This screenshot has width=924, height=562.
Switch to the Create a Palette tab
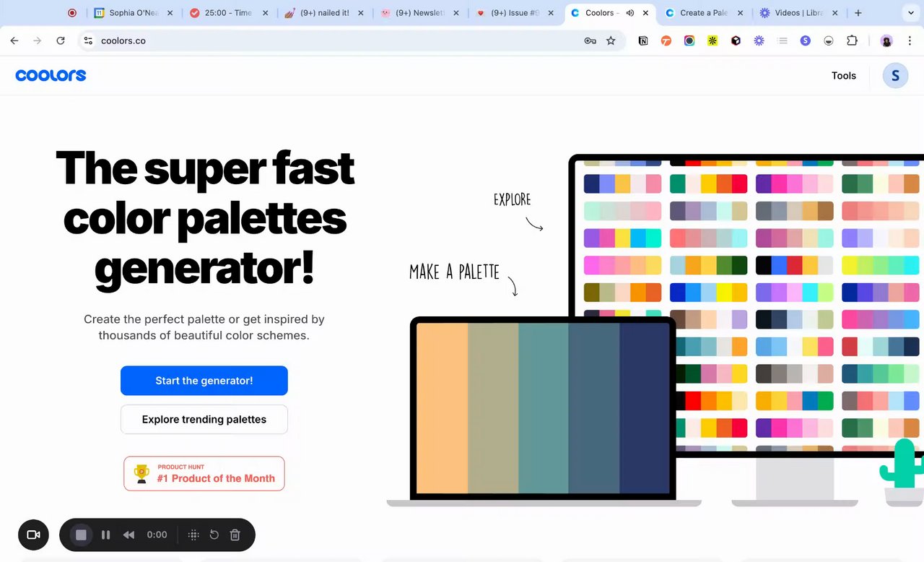[705, 13]
